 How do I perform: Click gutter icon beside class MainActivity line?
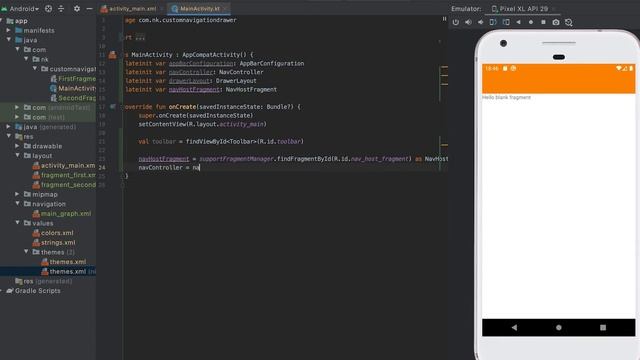point(113,54)
